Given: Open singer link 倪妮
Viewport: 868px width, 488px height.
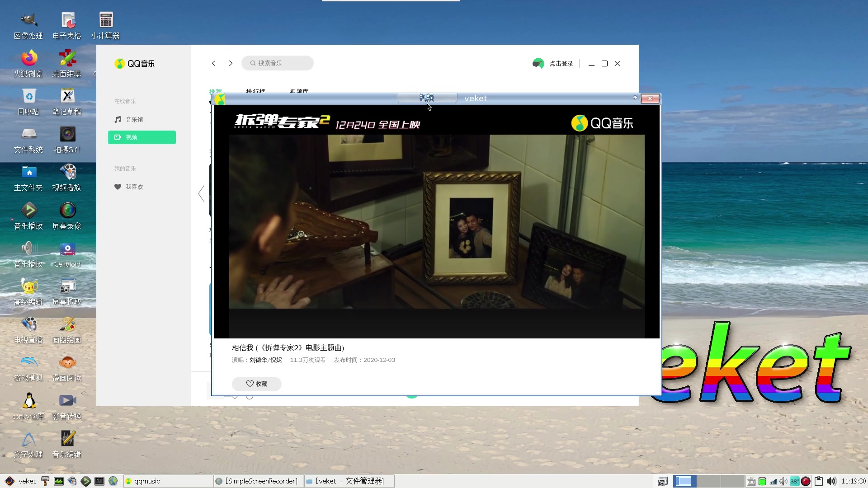Looking at the screenshot, I should [276, 360].
